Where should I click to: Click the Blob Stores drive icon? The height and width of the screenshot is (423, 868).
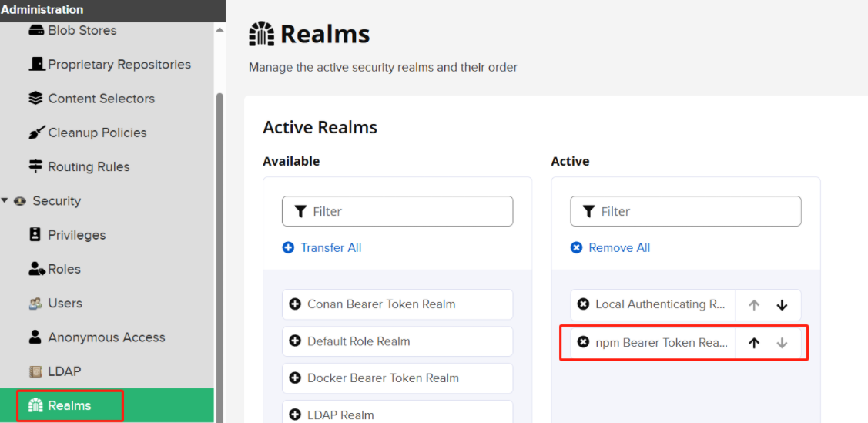pos(36,31)
